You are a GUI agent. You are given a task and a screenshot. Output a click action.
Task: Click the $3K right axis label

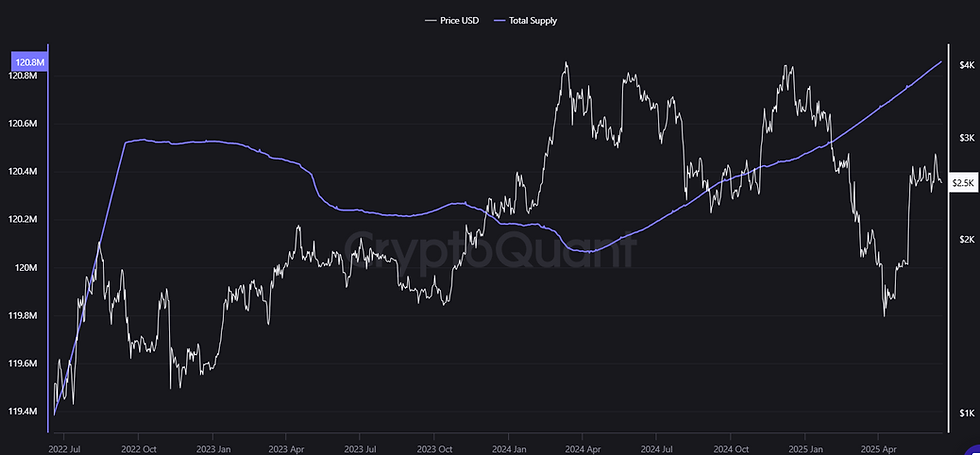pyautogui.click(x=966, y=138)
